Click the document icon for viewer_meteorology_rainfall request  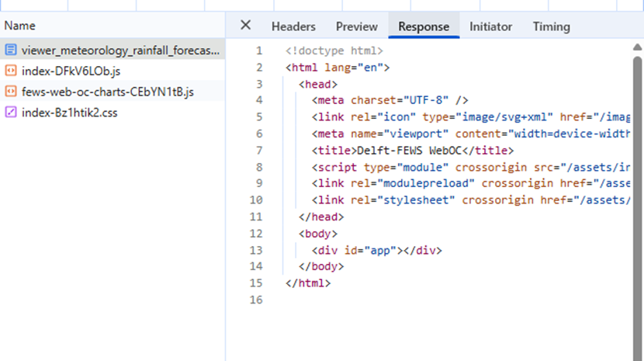[x=11, y=50]
